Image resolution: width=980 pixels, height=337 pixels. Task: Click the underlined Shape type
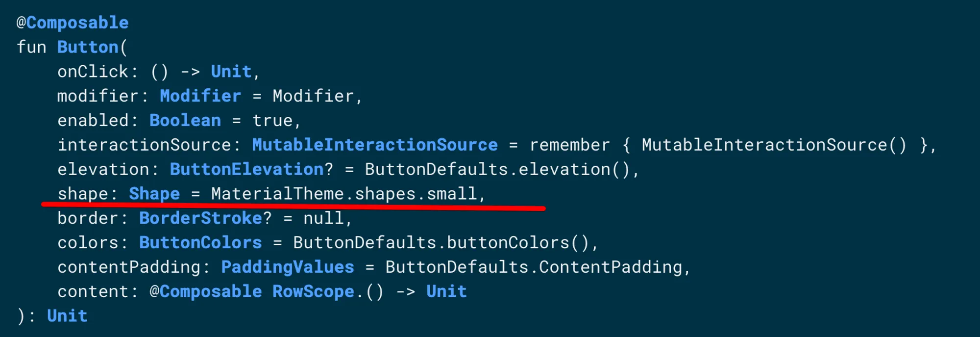pyautogui.click(x=154, y=194)
